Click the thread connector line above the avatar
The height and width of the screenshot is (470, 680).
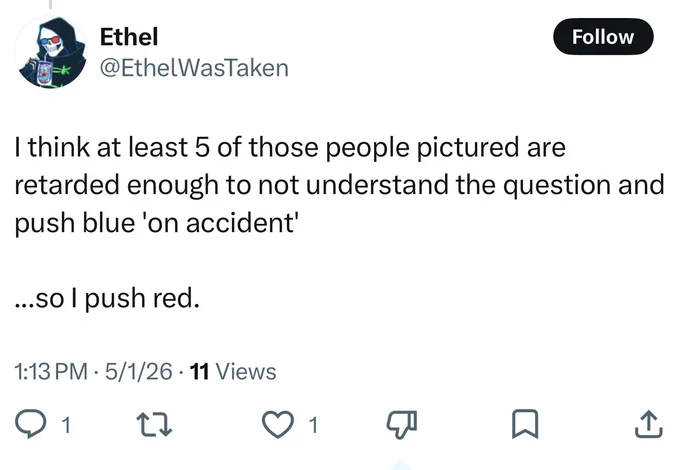tap(50, 4)
